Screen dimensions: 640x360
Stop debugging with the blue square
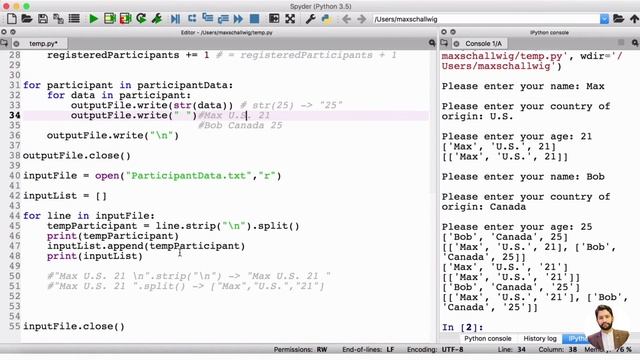click(254, 19)
